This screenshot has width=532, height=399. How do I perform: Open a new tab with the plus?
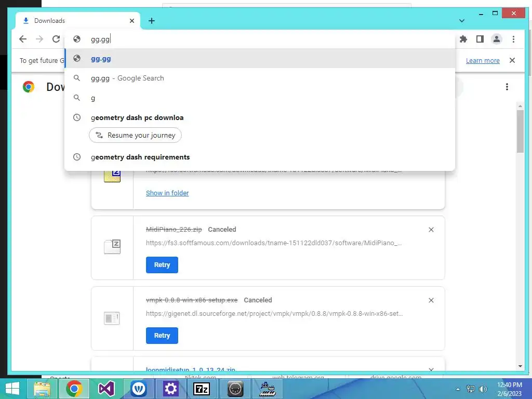pyautogui.click(x=152, y=21)
